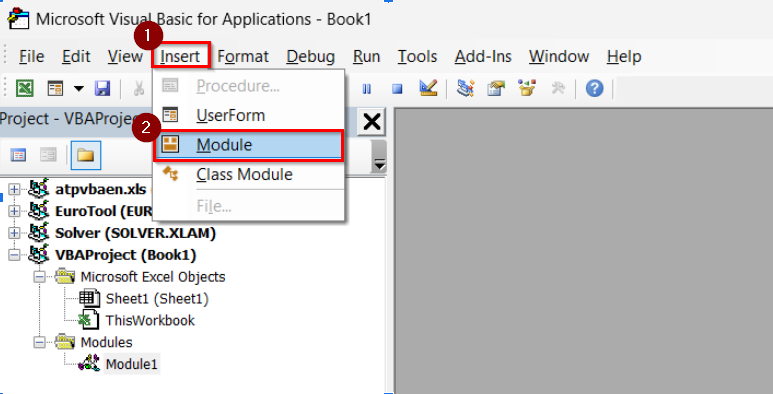Choose Class Module from Insert menu
Image resolution: width=773 pixels, height=394 pixels.
click(x=248, y=175)
